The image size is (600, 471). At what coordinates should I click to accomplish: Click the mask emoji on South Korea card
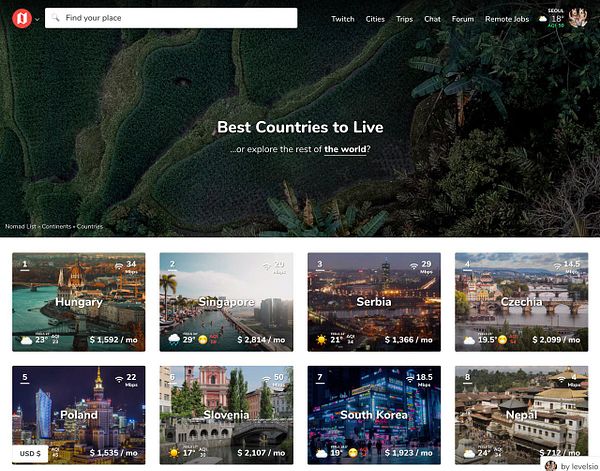click(353, 453)
